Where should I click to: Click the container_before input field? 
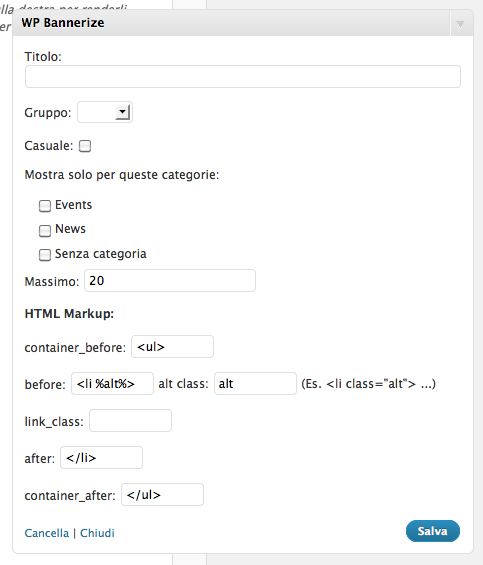pyautogui.click(x=172, y=347)
